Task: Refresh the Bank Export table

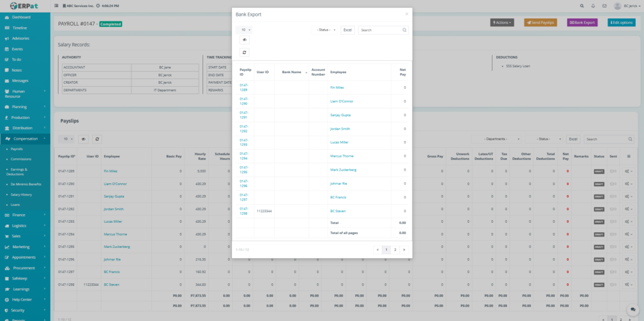Action: pyautogui.click(x=244, y=52)
